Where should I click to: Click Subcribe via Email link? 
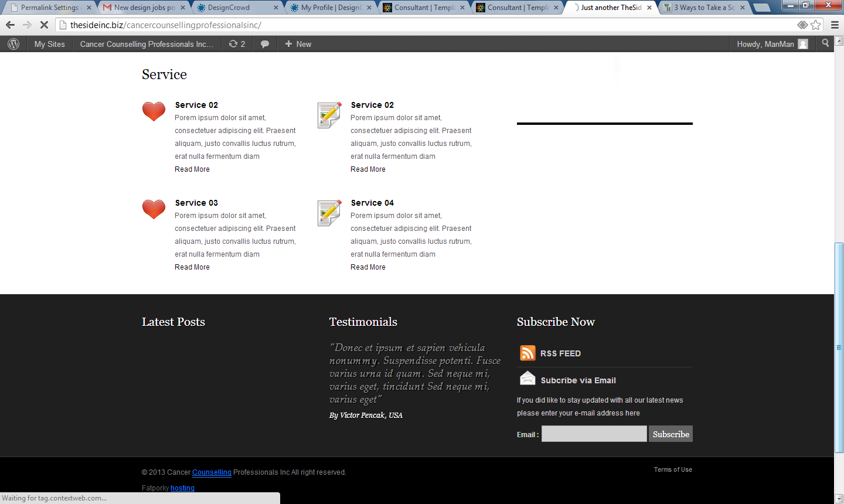578,380
